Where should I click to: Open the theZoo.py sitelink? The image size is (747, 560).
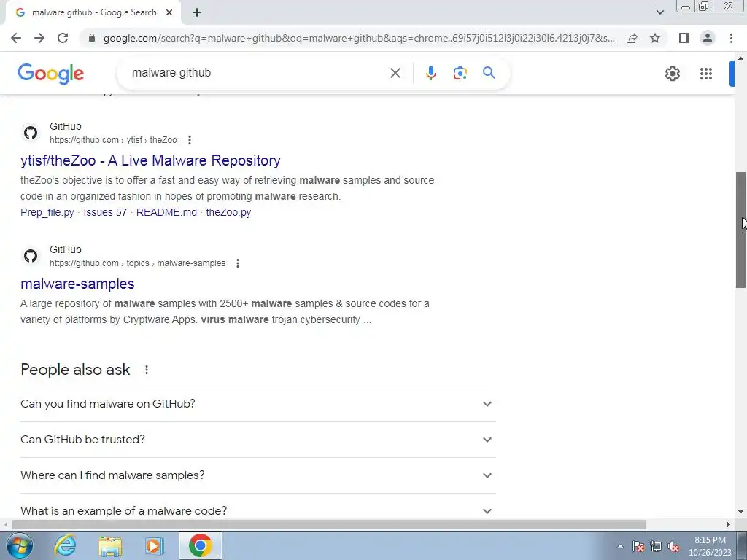click(228, 212)
